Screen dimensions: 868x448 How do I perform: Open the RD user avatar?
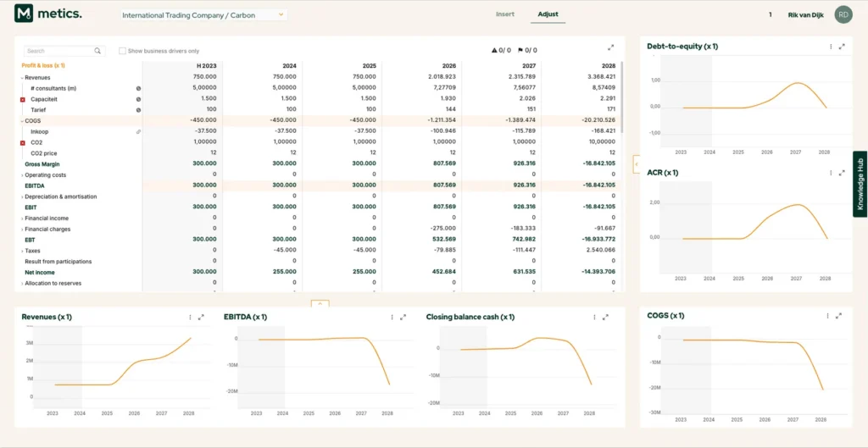(x=843, y=15)
